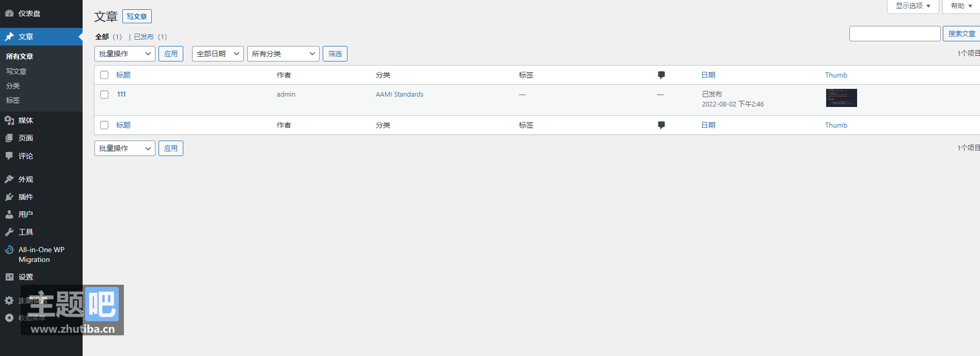This screenshot has width=980, height=356.
Task: Expand the 帮助 help panel
Action: click(961, 6)
